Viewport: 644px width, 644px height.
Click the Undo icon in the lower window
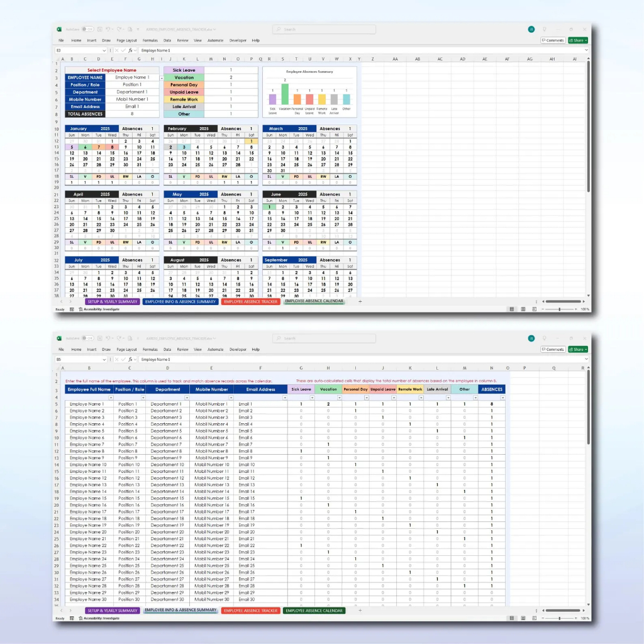[108, 338]
